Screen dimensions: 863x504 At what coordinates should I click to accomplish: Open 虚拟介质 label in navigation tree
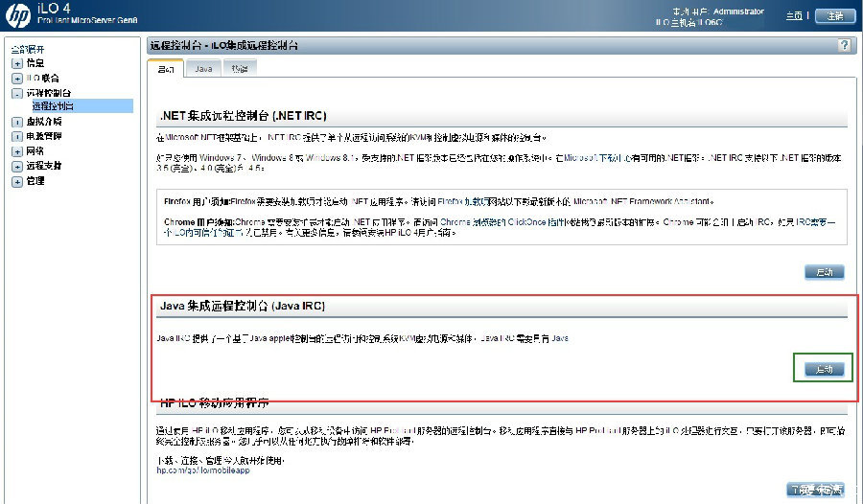[44, 122]
